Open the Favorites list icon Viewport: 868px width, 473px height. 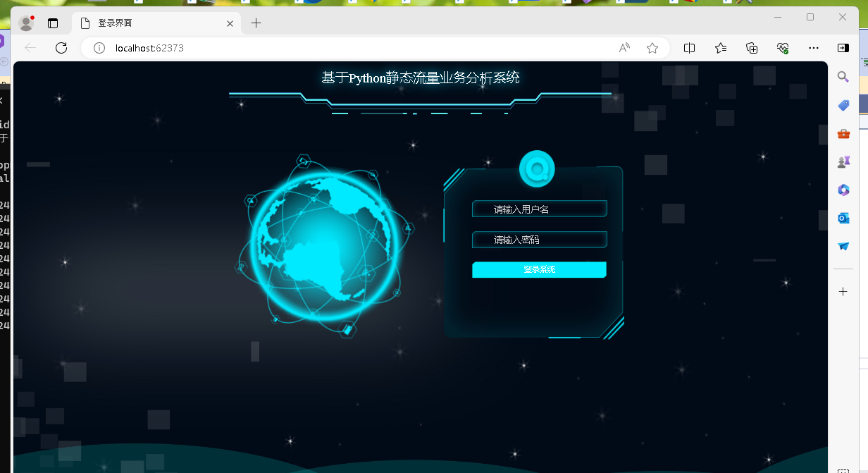pos(721,48)
